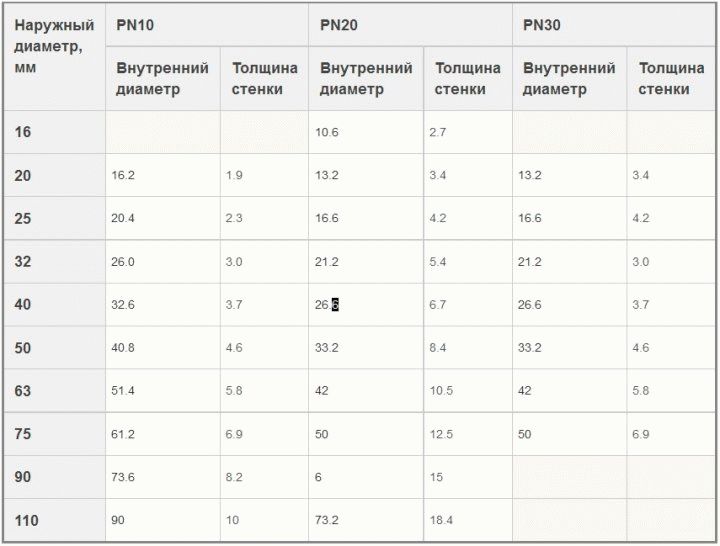Click the PN30 column header

coord(542,25)
